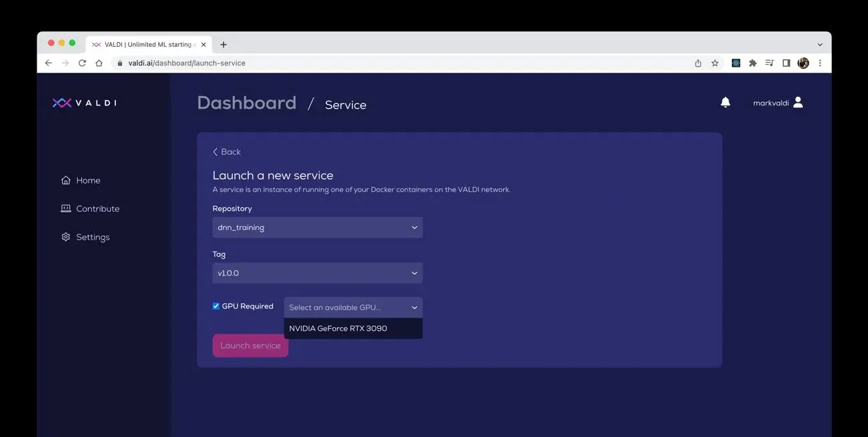This screenshot has width=868, height=437.
Task: Click the Back link
Action: click(227, 152)
